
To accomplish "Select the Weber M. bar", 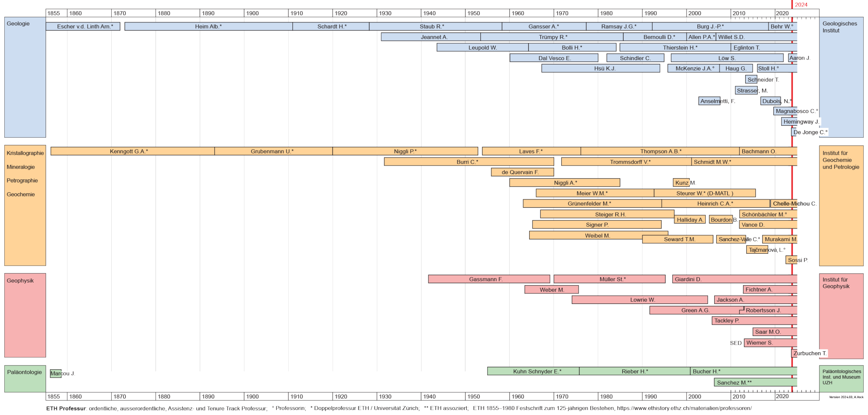I will click(551, 289).
